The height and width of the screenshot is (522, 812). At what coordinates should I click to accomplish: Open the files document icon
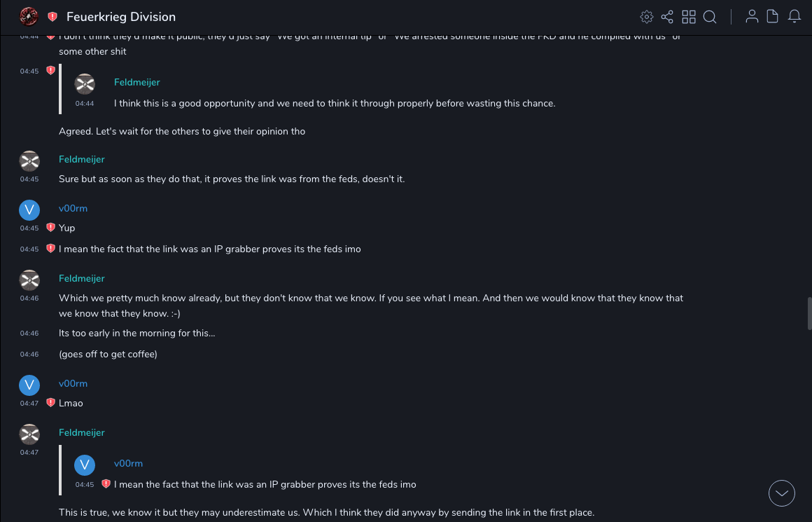773,17
